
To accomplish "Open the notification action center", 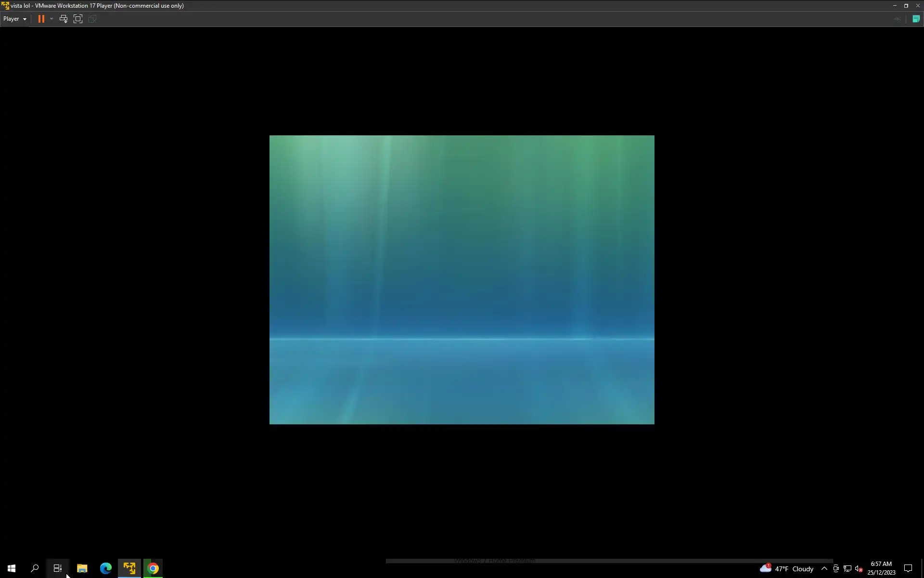I will (908, 569).
